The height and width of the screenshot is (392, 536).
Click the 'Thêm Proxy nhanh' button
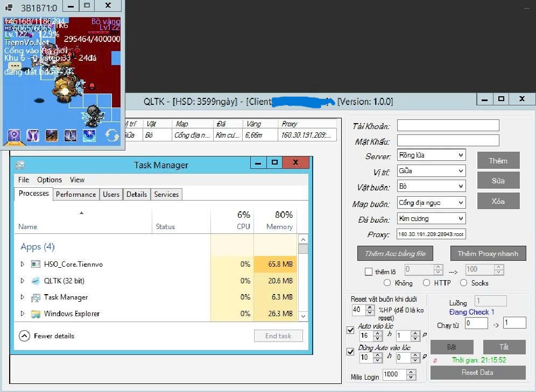pos(488,253)
